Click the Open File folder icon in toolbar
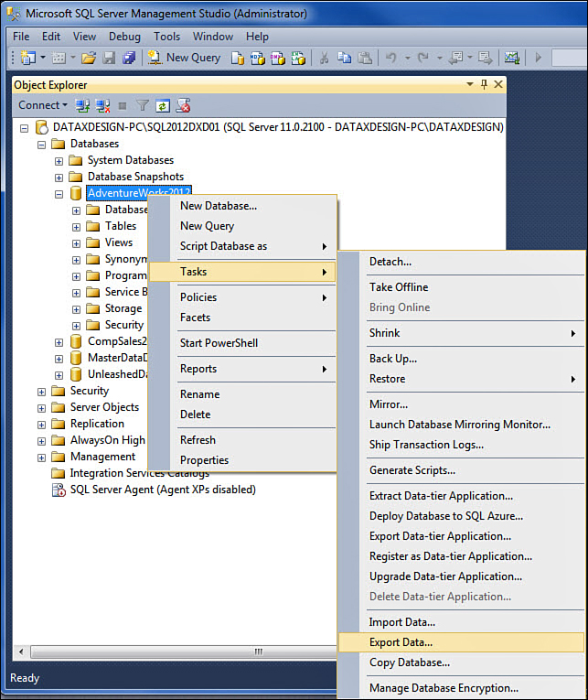 tap(89, 58)
